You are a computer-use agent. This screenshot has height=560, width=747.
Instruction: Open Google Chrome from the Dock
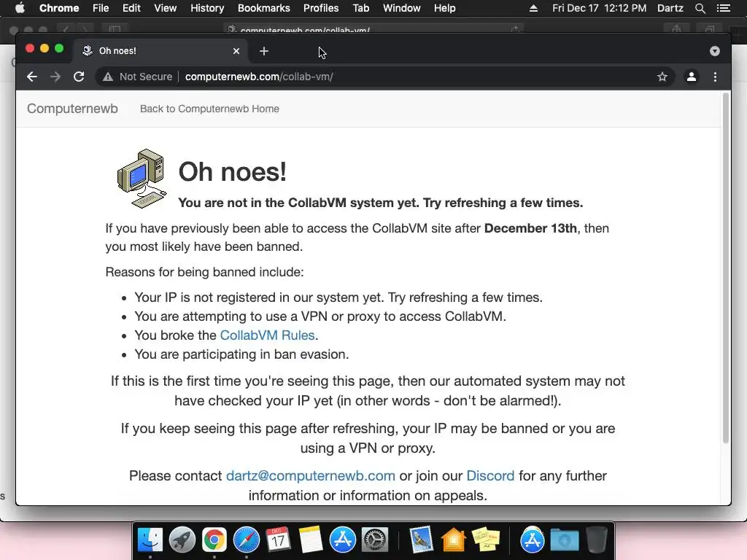tap(214, 540)
